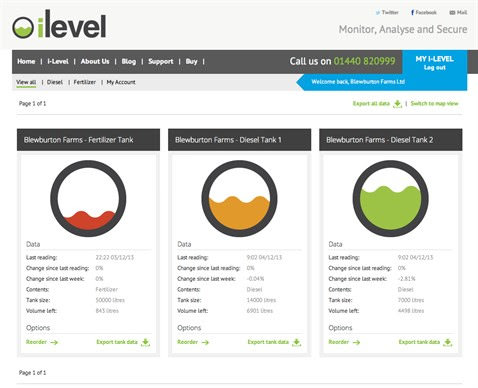Export tank data for Fertilizer Tank
Screen dimensions: 478x388
point(117,342)
